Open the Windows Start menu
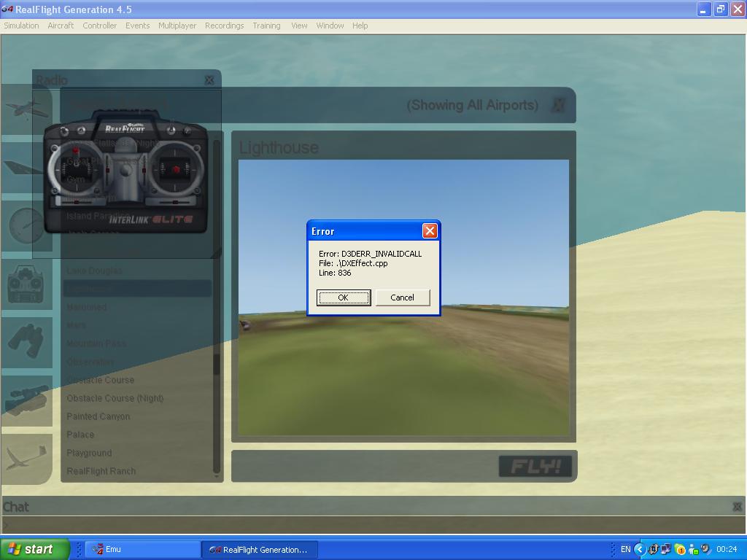747x560 pixels. click(x=35, y=549)
